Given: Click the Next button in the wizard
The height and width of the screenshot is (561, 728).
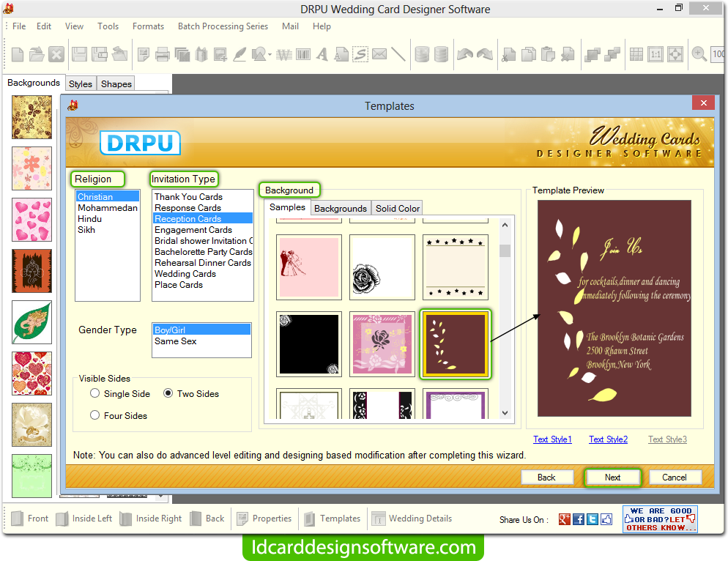Looking at the screenshot, I should (x=612, y=477).
